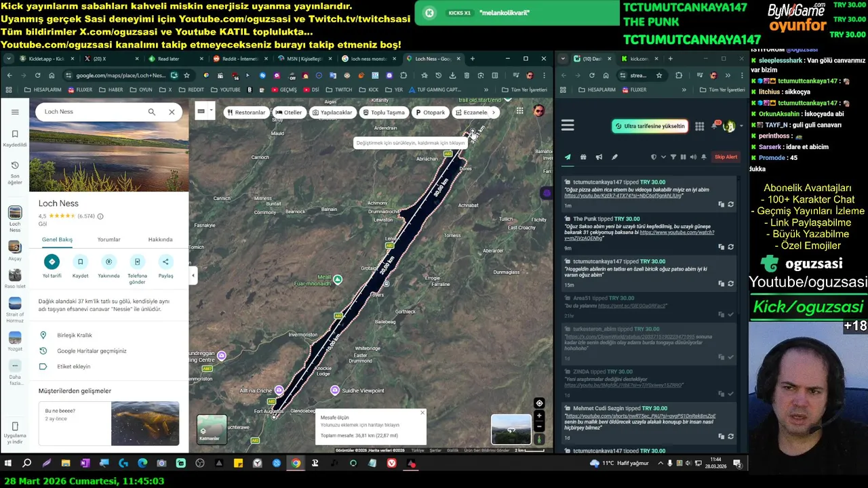Screen dimensions: 868x488
Task: Zoom in with the map plus button
Action: click(539, 415)
